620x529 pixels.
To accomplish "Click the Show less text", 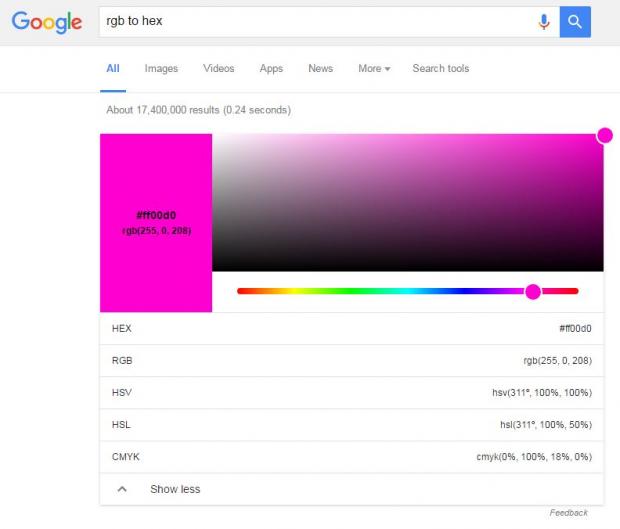I will (175, 489).
